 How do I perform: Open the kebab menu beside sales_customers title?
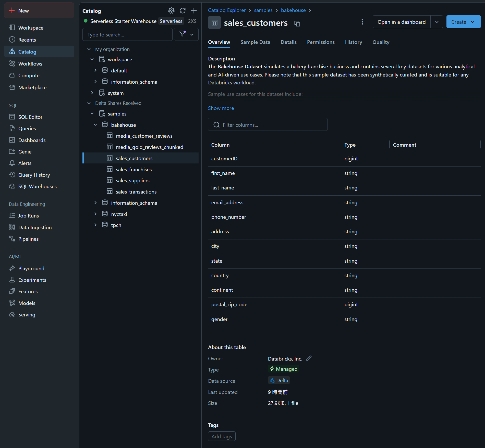coord(362,22)
